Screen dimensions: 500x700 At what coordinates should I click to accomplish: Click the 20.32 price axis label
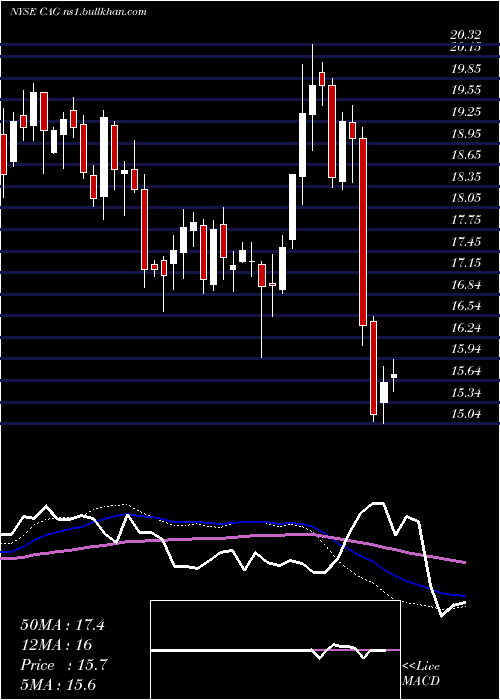(466, 35)
